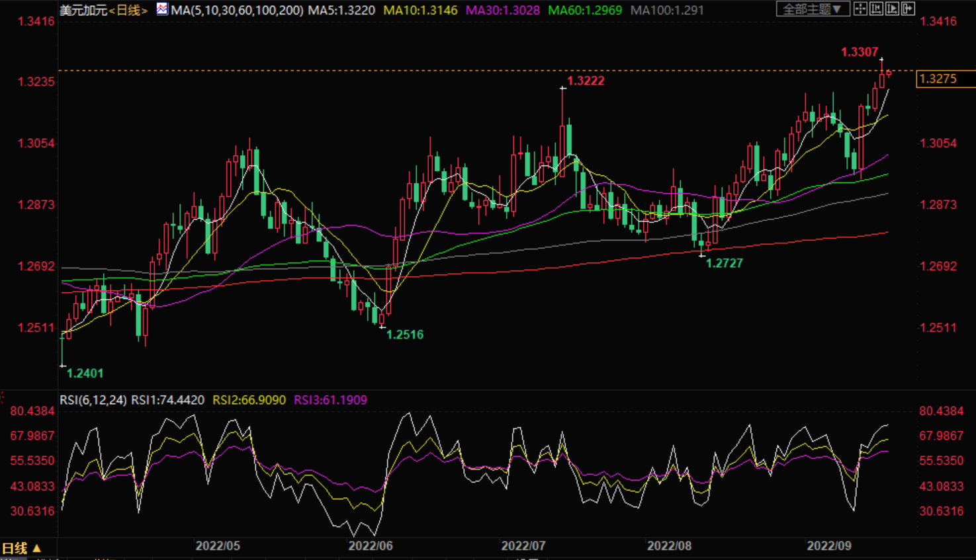
Task: Click the chart playback arrow icon
Action: pos(892,9)
